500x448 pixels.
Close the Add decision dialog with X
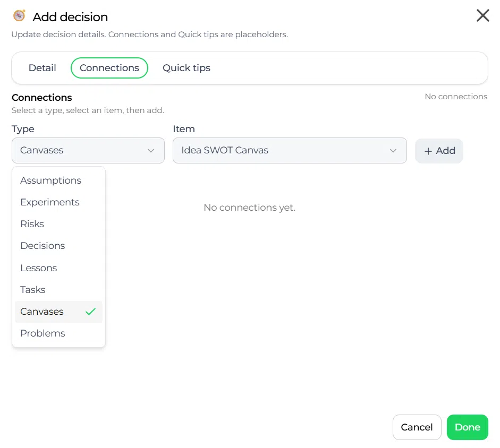point(483,15)
